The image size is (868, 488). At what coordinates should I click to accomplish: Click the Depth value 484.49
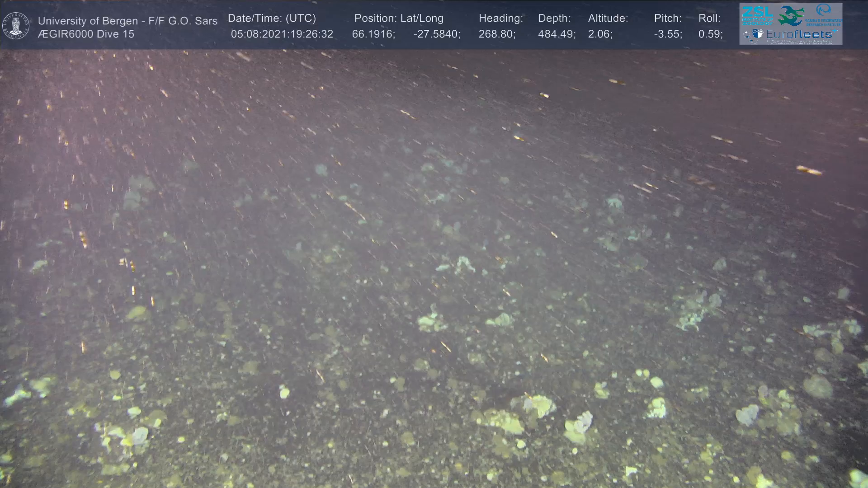point(556,34)
